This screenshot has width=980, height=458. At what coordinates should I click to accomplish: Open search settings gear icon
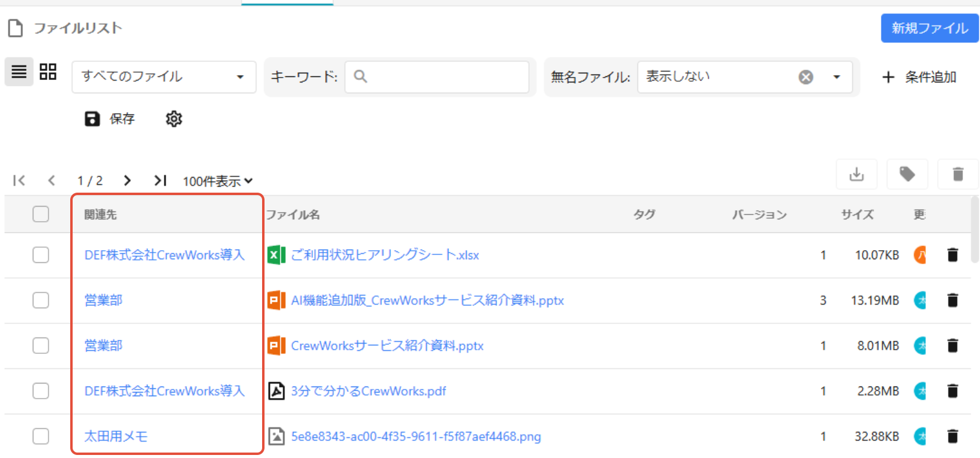point(174,119)
